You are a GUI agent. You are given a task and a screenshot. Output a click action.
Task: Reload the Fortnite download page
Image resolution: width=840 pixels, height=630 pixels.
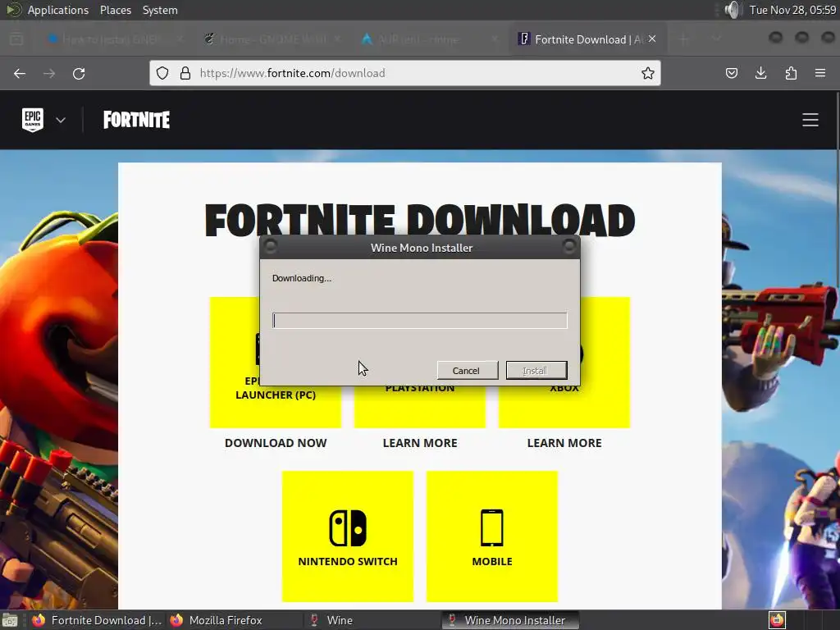click(79, 73)
